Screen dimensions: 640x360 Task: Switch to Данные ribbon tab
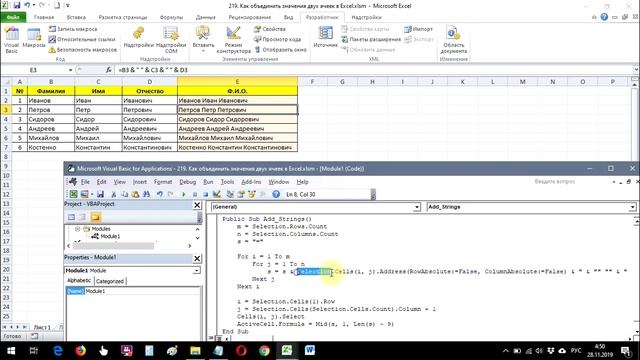(205, 17)
